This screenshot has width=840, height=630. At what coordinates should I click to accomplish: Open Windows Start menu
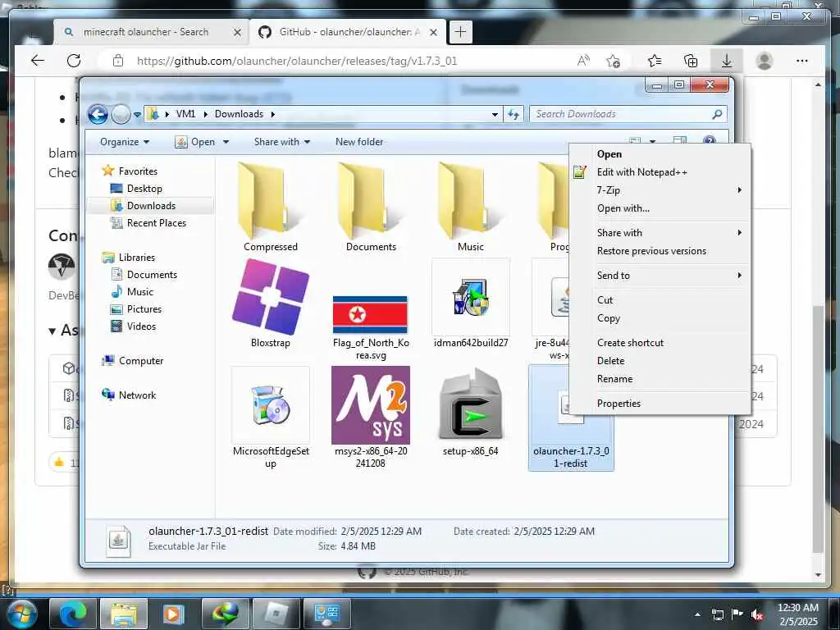click(x=21, y=614)
